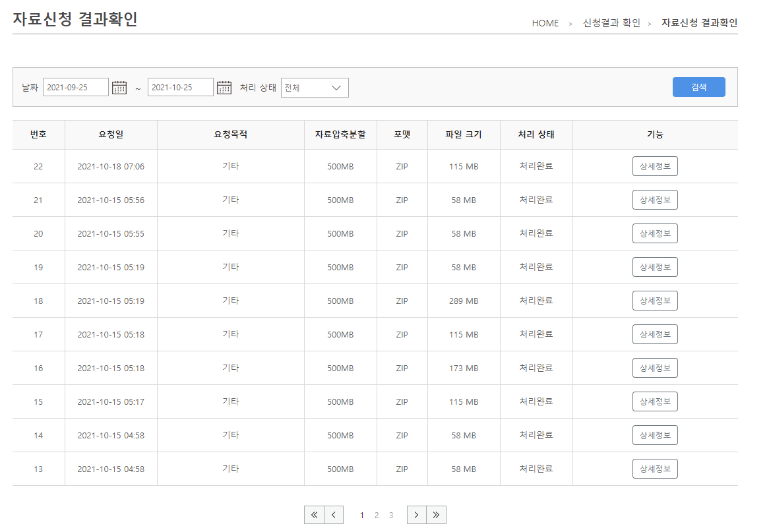Viewport: 769px width, 532px height.
Task: Click the 번호 column header
Action: [38, 134]
